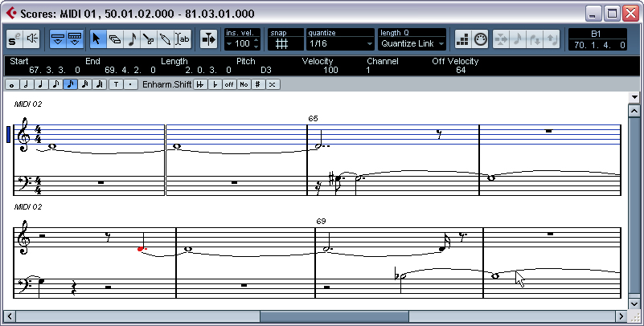Click the Record Pitch note icon
Viewport: 644px width, 326px height.
(x=518, y=39)
